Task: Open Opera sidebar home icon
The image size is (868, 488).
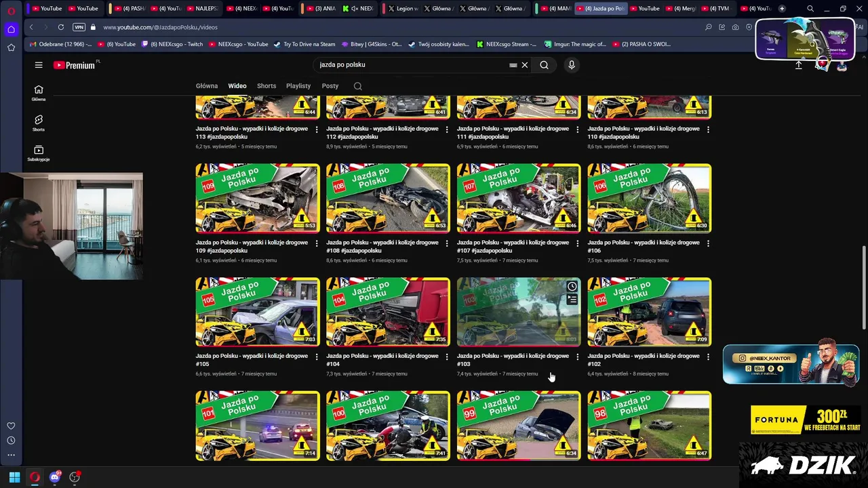Action: coord(11,29)
